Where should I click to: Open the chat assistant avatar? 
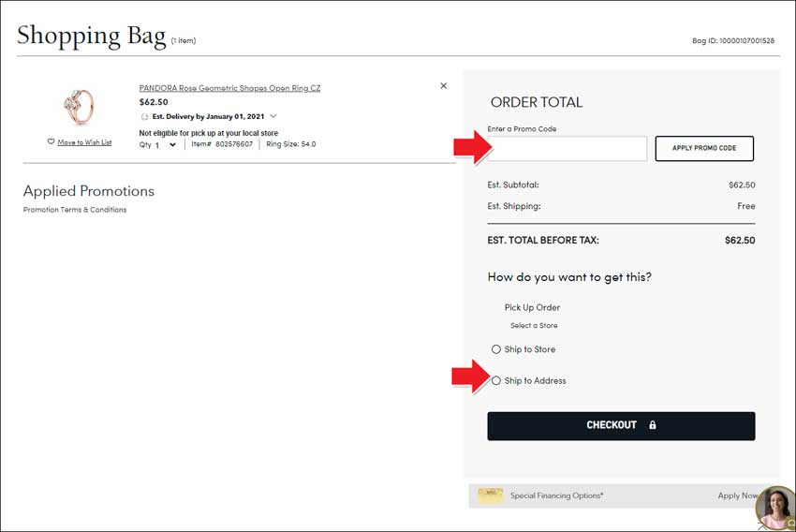tap(775, 508)
